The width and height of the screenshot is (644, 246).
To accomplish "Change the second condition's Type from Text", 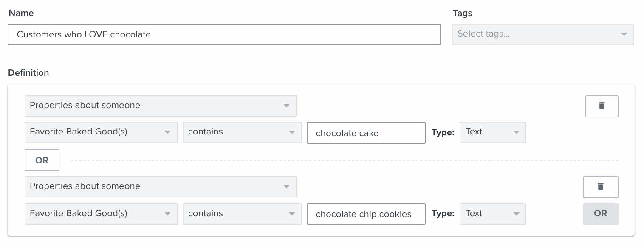I will coord(492,214).
